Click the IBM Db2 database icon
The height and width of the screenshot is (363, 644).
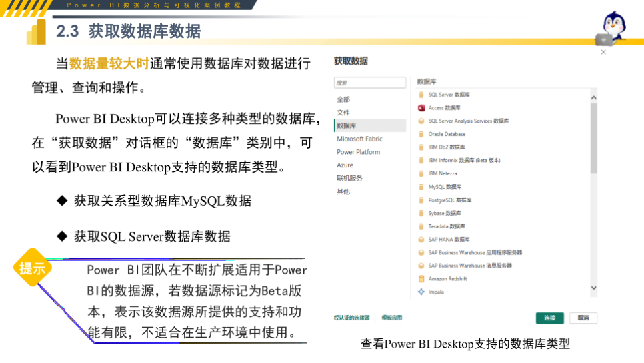coord(421,147)
